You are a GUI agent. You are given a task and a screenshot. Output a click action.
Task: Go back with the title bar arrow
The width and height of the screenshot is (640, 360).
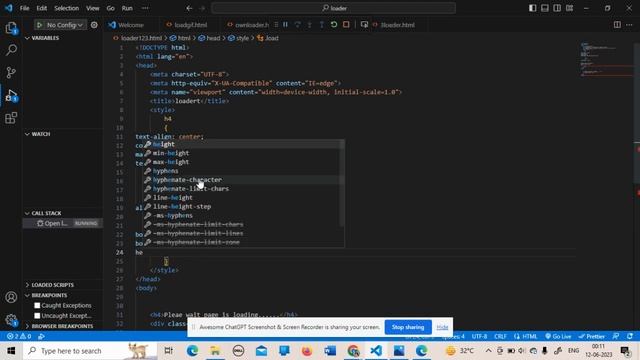(189, 8)
